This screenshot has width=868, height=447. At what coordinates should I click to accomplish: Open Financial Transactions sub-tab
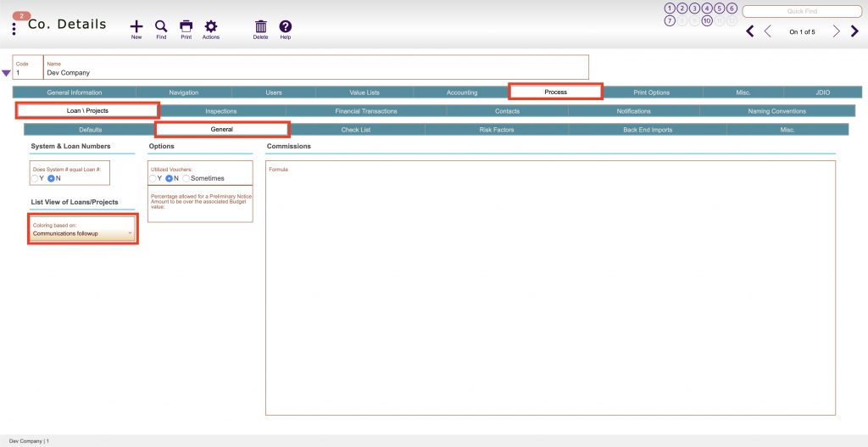(x=366, y=111)
